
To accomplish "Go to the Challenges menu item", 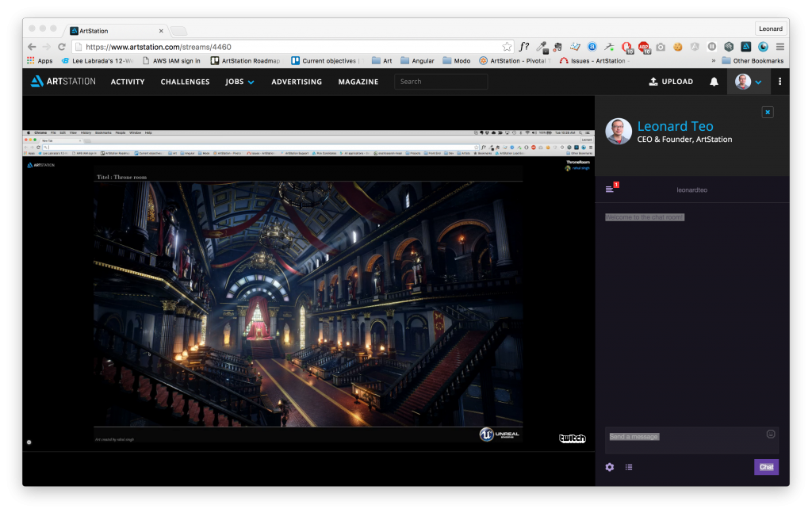I will tap(185, 82).
